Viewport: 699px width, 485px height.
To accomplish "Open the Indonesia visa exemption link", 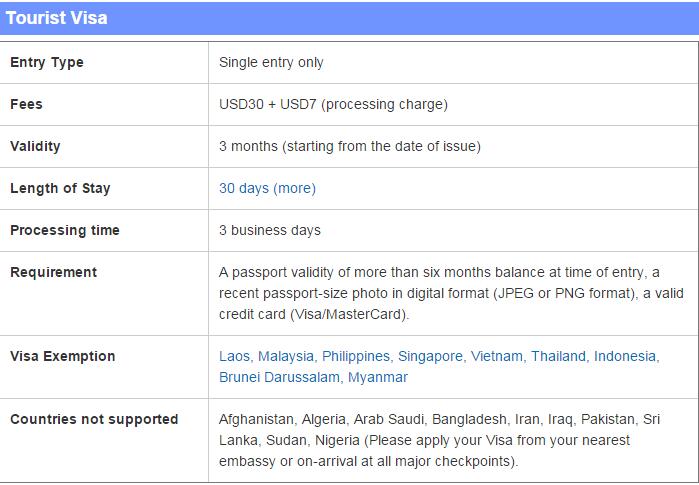I will coord(625,356).
